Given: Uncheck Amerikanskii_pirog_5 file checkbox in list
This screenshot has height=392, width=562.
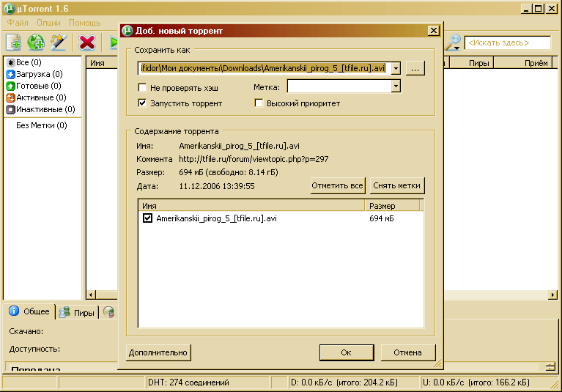Looking at the screenshot, I should coord(147,218).
